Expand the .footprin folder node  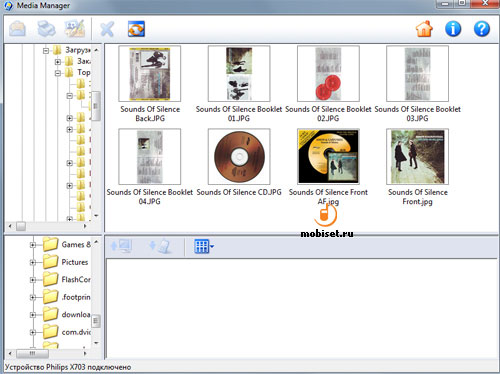pyautogui.click(x=33, y=297)
